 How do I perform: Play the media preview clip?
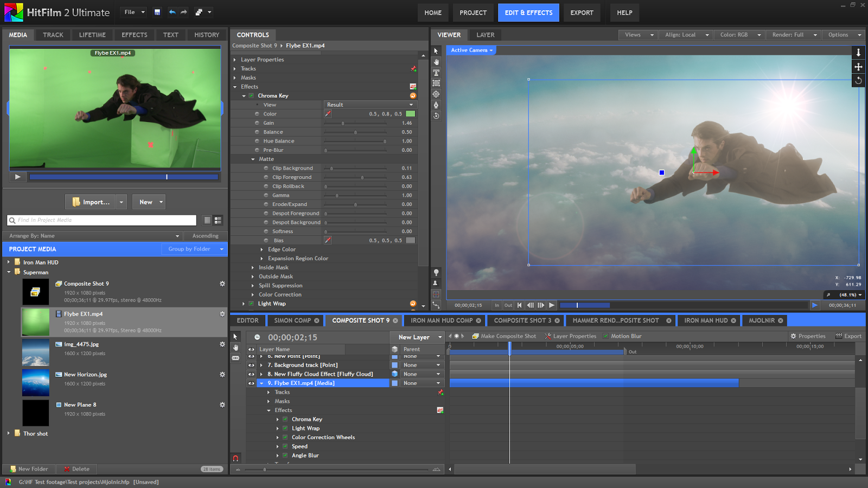(x=18, y=177)
